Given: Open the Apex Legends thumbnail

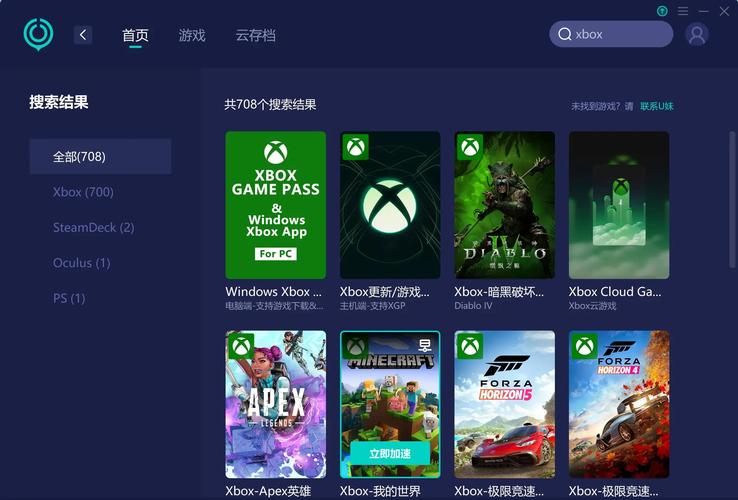Looking at the screenshot, I should tap(276, 404).
